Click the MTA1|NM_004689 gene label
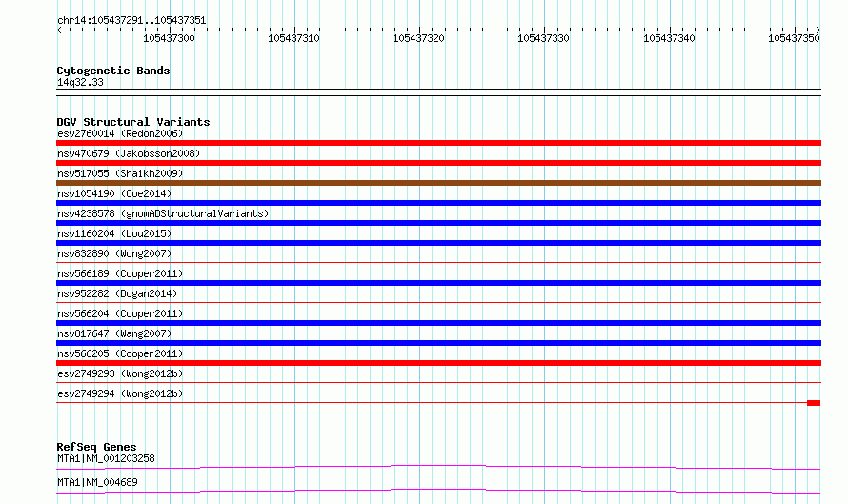This screenshot has height=504, width=848. 97,482
